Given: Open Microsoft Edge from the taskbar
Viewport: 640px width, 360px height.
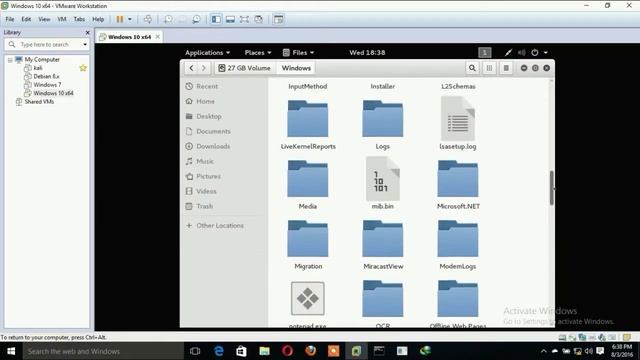Looking at the screenshot, I should [x=219, y=351].
